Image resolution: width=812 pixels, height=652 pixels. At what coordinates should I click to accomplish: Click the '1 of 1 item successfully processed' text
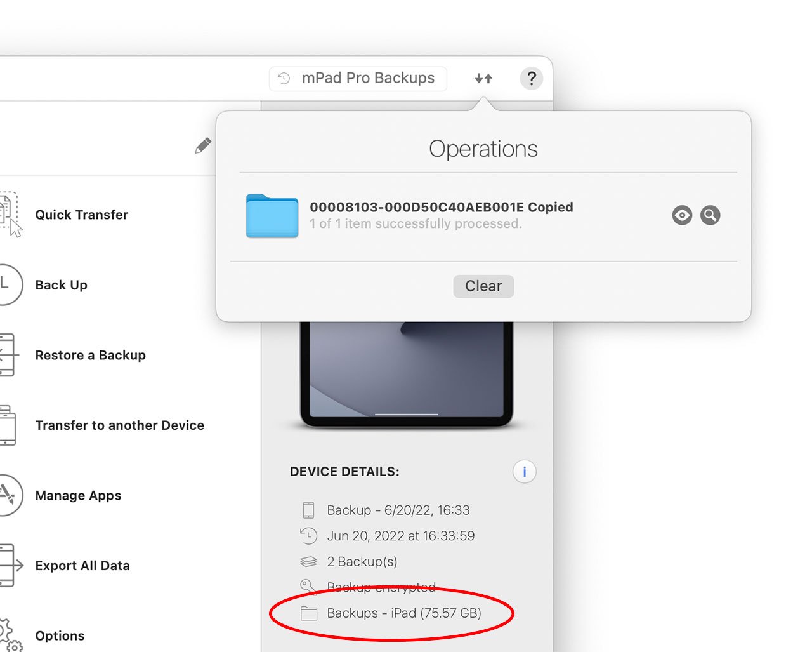click(416, 223)
